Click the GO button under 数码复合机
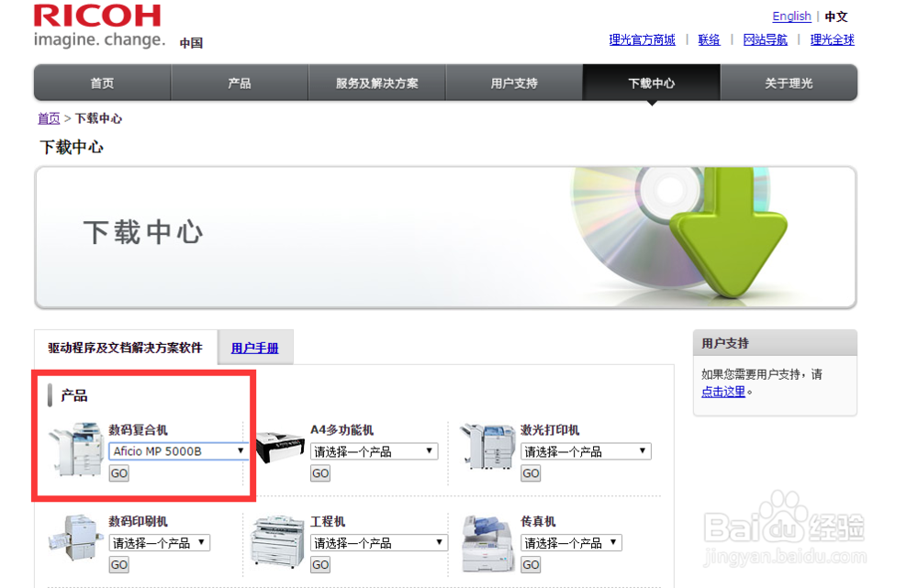Image resolution: width=918 pixels, height=588 pixels. [x=118, y=472]
